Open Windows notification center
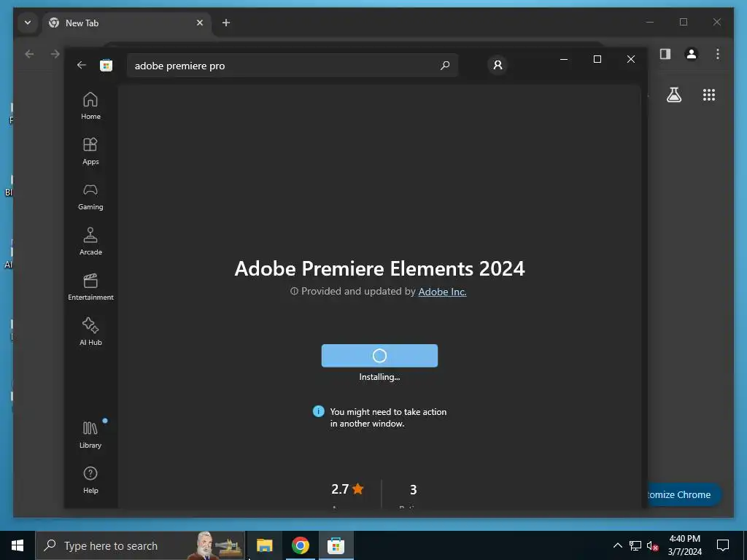747x560 pixels. click(x=723, y=545)
